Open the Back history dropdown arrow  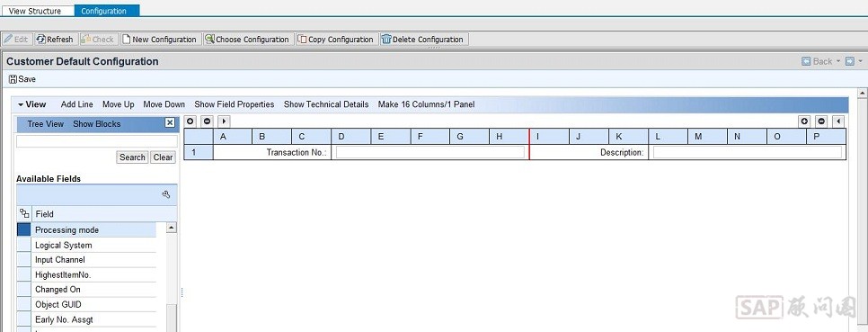pyautogui.click(x=838, y=61)
